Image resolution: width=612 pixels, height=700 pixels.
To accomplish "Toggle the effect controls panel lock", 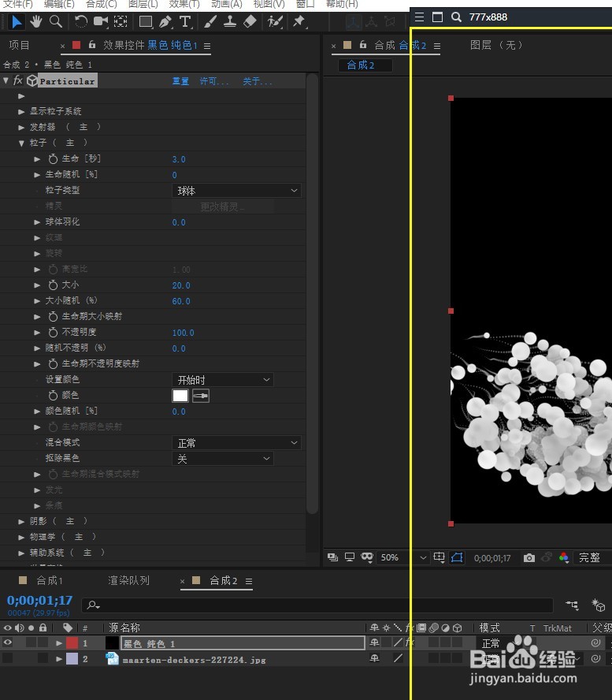I will (x=92, y=45).
